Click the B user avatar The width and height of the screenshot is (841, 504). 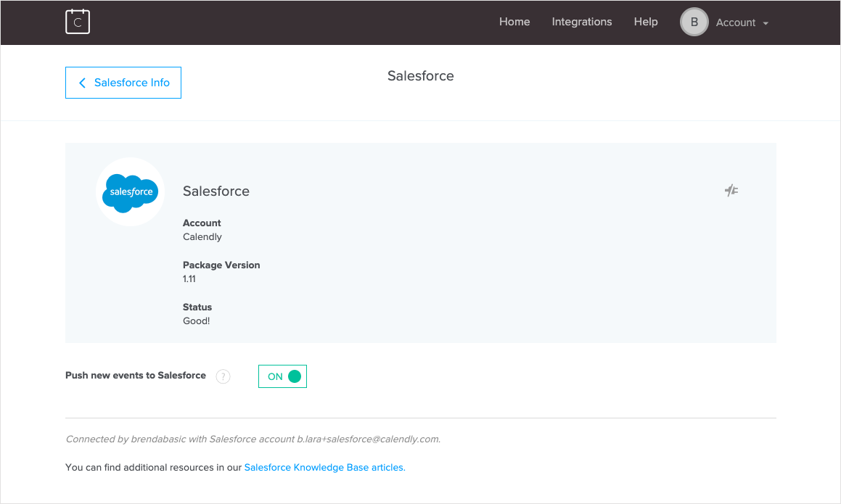[x=694, y=22]
